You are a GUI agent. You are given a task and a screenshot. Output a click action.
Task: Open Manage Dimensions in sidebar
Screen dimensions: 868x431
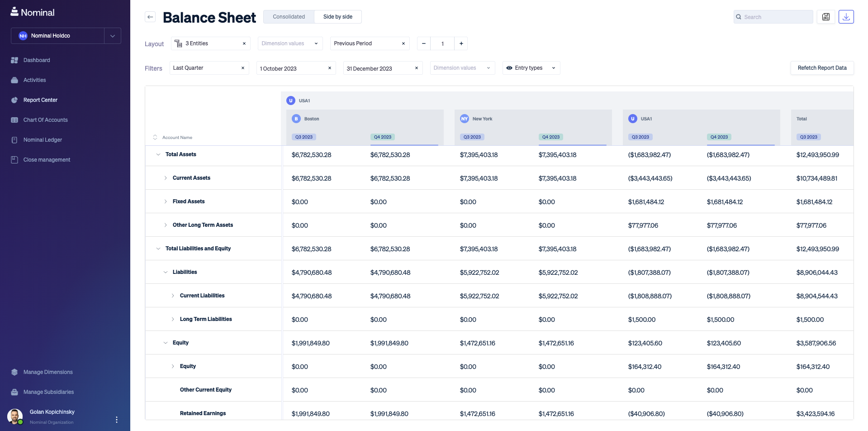click(48, 372)
